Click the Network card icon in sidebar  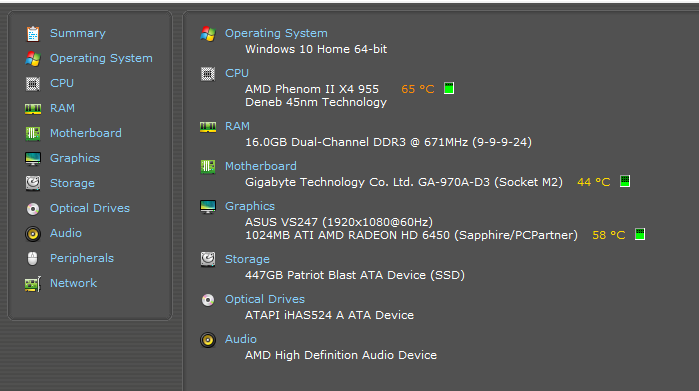[33, 284]
